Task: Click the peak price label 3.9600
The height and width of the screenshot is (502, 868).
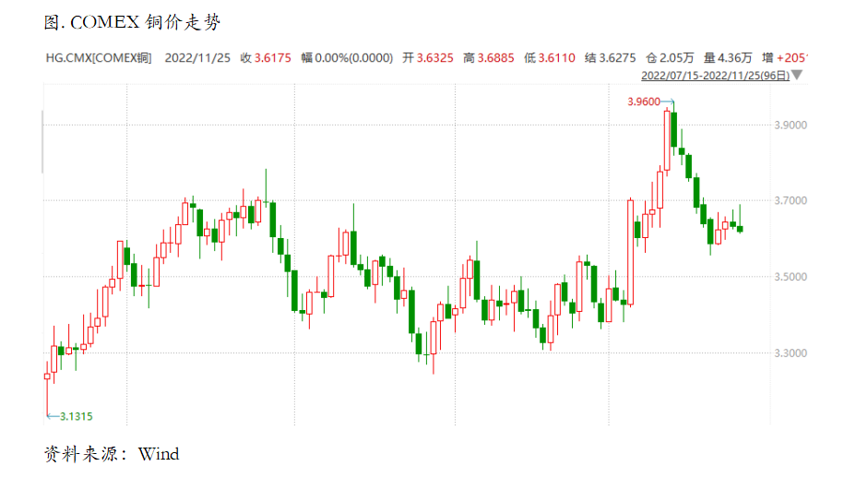Action: [x=643, y=102]
